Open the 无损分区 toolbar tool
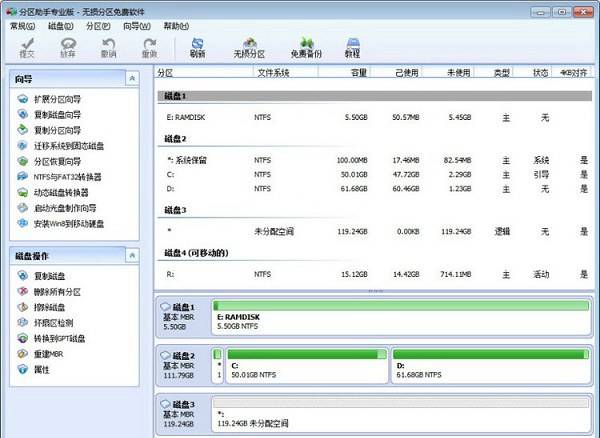This screenshot has width=600, height=438. 249,47
